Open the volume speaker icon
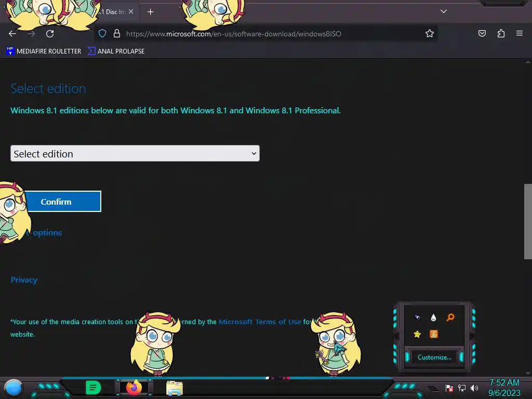The image size is (532, 399). pyautogui.click(x=474, y=388)
